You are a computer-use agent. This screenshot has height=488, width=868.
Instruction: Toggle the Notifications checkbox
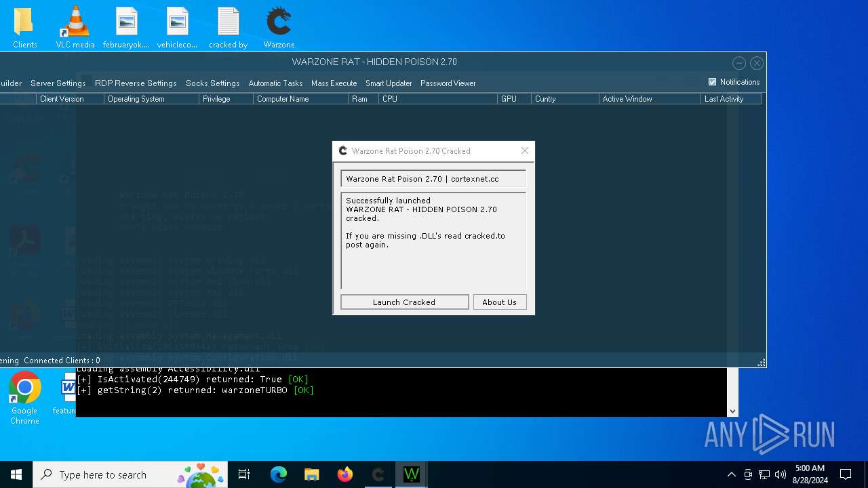[x=712, y=82]
